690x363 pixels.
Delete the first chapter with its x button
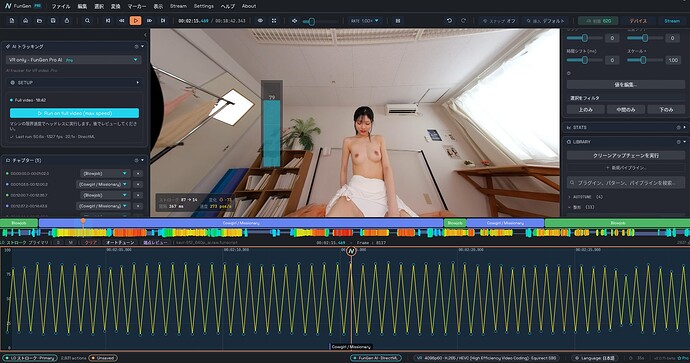click(138, 173)
